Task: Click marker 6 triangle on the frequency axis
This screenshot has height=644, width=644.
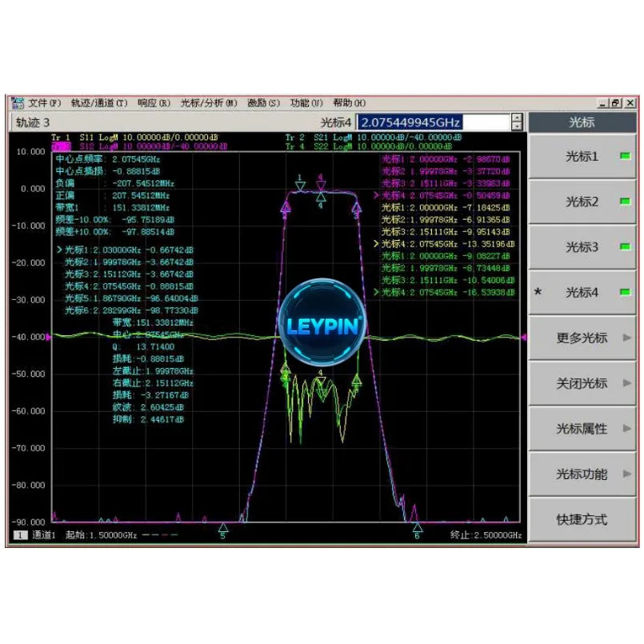Action: tap(418, 527)
